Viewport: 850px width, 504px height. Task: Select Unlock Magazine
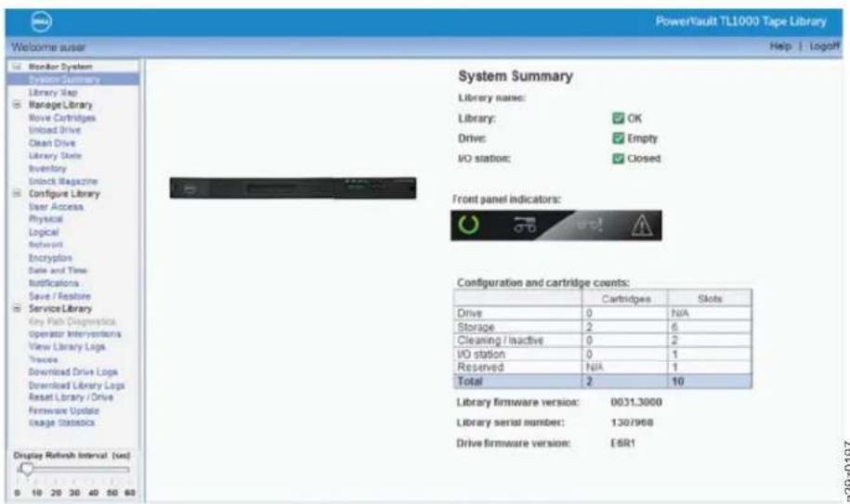coord(63,181)
